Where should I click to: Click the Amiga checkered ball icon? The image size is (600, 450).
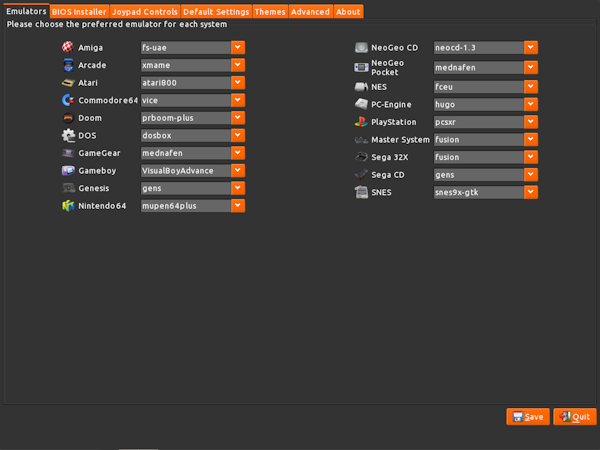(x=68, y=47)
